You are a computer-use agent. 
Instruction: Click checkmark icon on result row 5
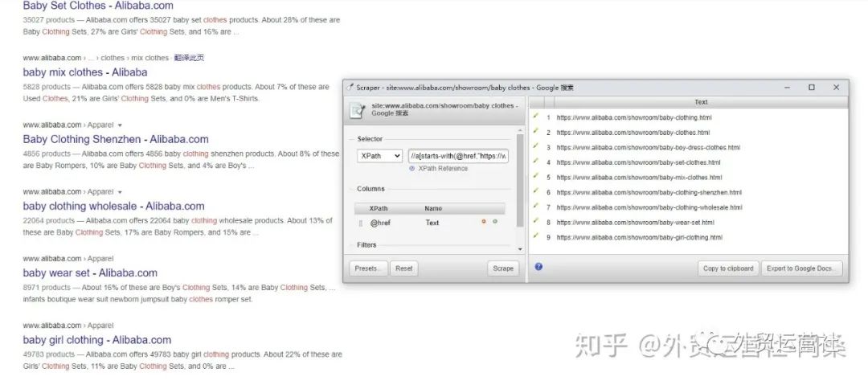pyautogui.click(x=535, y=176)
